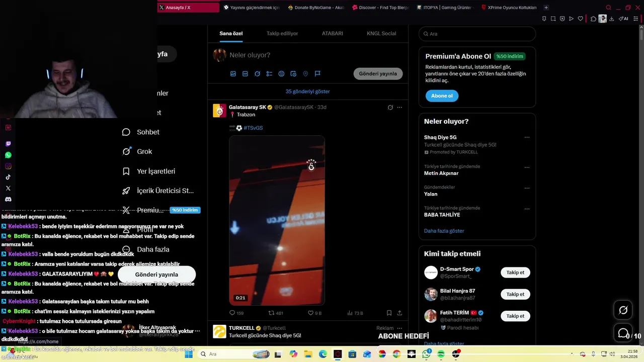Click Gönderi yayınla button in composer
The height and width of the screenshot is (362, 644).
coord(378,73)
